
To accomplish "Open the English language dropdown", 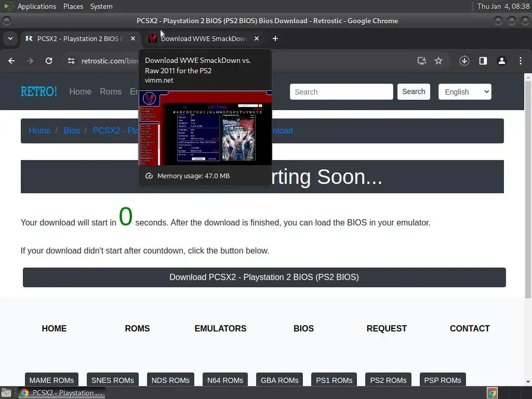I will coord(464,91).
